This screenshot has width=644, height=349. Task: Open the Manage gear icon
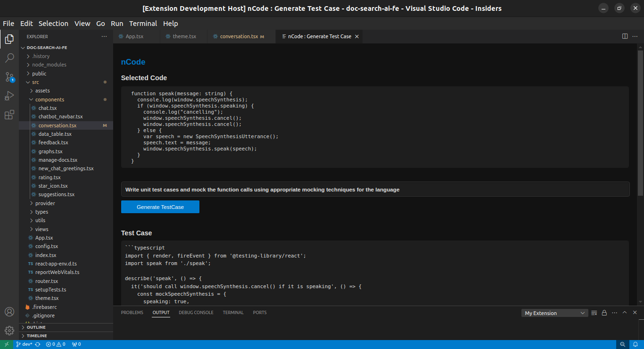click(9, 331)
